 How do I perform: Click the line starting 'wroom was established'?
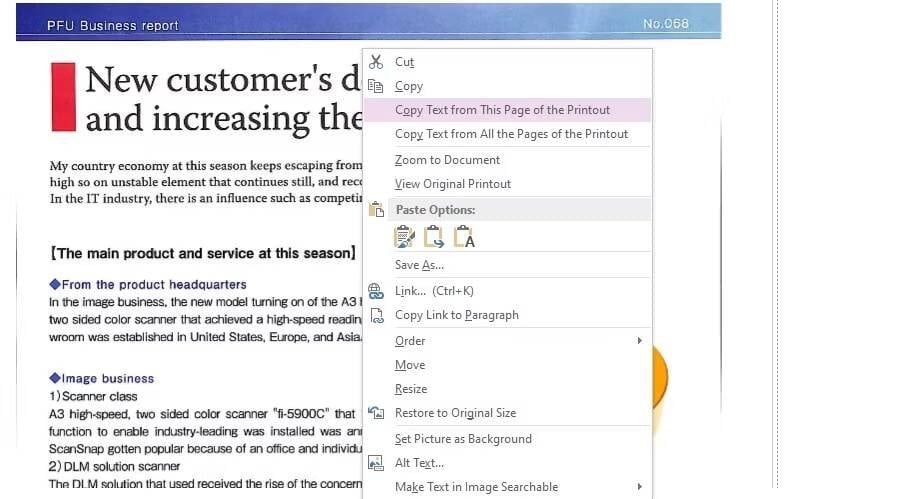(x=206, y=337)
